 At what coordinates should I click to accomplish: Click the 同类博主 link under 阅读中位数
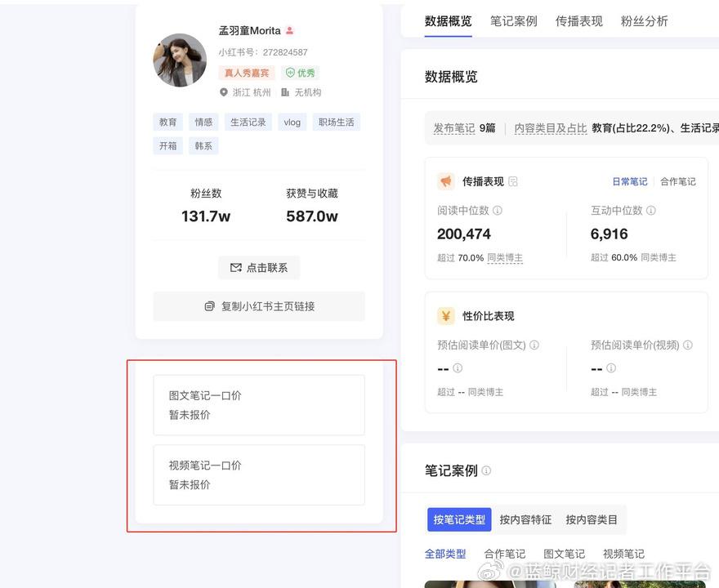[x=505, y=258]
